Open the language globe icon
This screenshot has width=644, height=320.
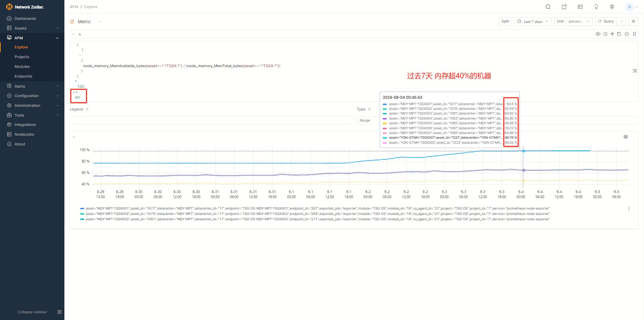pos(612,7)
